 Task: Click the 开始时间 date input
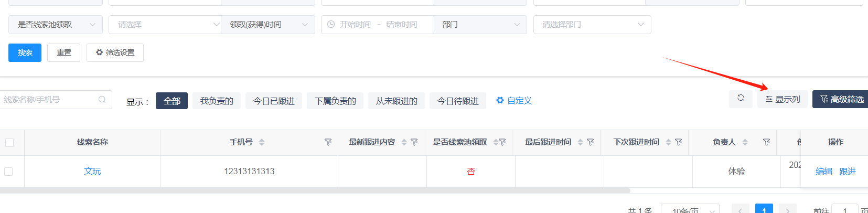coord(355,25)
